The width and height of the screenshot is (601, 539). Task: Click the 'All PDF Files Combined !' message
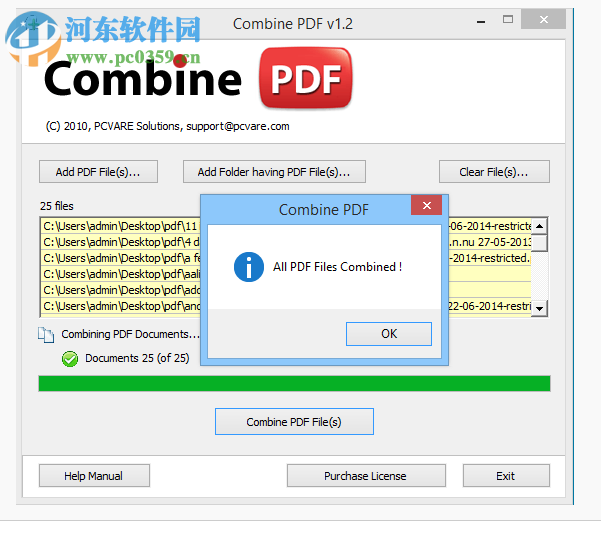(x=337, y=267)
